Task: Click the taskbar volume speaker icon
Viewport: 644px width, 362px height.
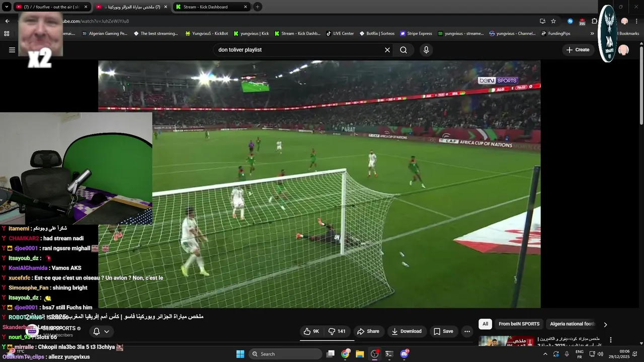Action: 600,354
